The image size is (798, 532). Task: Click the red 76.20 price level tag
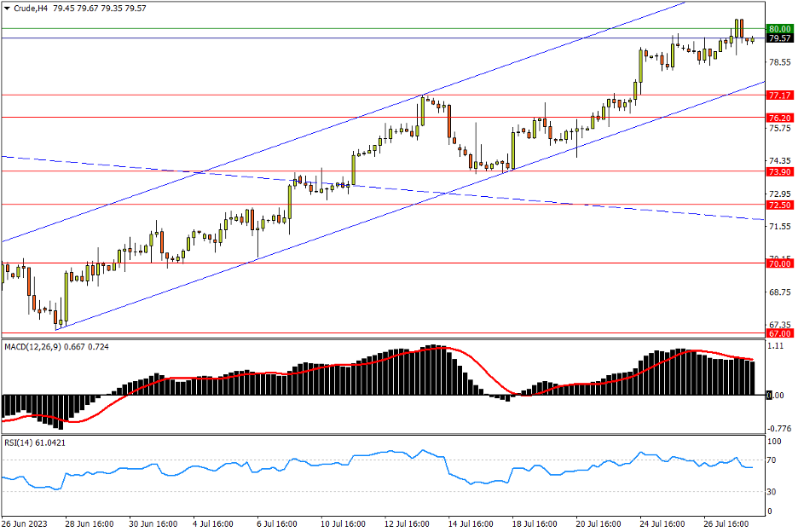[x=780, y=117]
